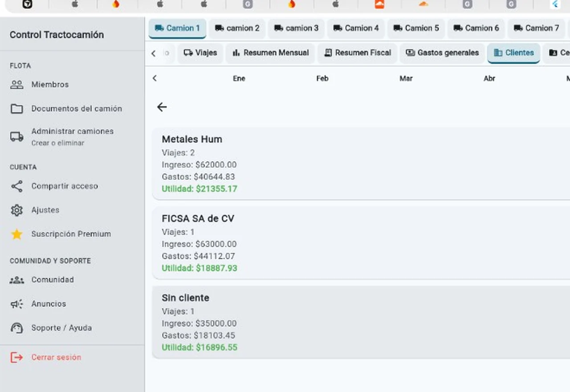Image resolution: width=570 pixels, height=392 pixels.
Task: Click Gastos: $18103.45 text
Action: pyautogui.click(x=198, y=335)
